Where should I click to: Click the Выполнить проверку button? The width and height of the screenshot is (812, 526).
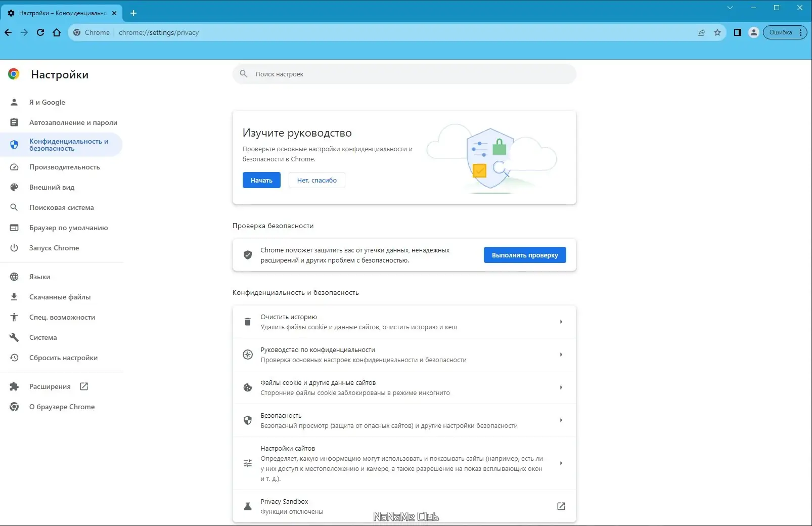[x=524, y=255]
